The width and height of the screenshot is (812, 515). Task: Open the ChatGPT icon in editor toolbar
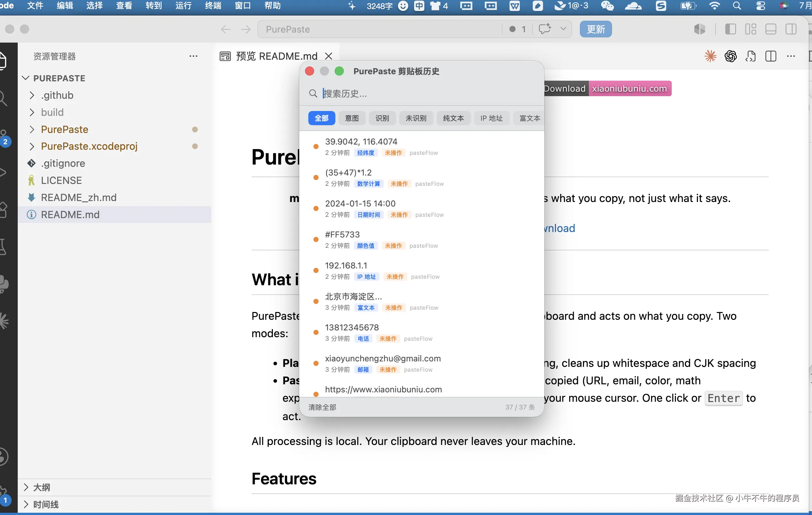point(730,56)
